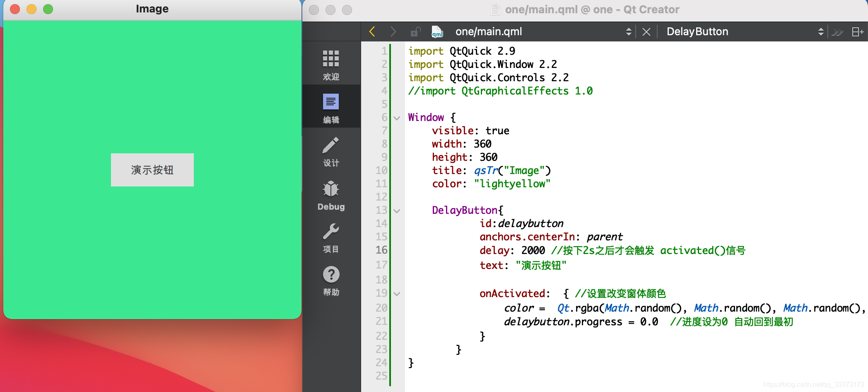
Task: Close the Image window with red button
Action: 15,9
